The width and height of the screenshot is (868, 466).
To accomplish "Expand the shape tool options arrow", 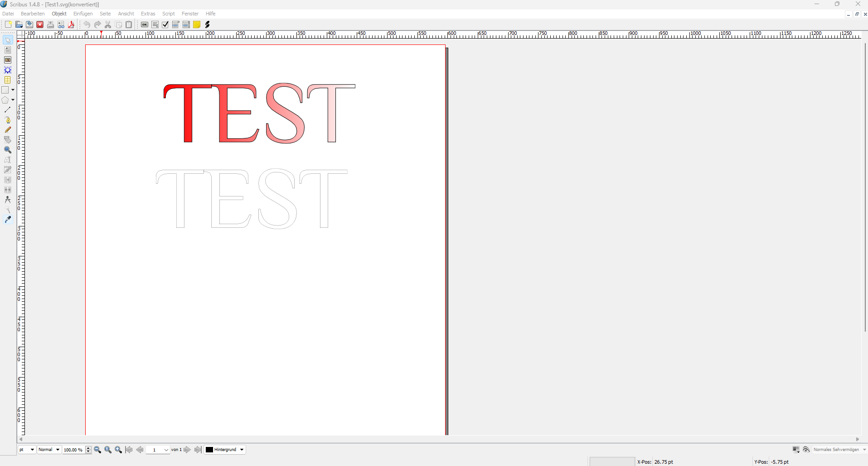I will coord(13,90).
